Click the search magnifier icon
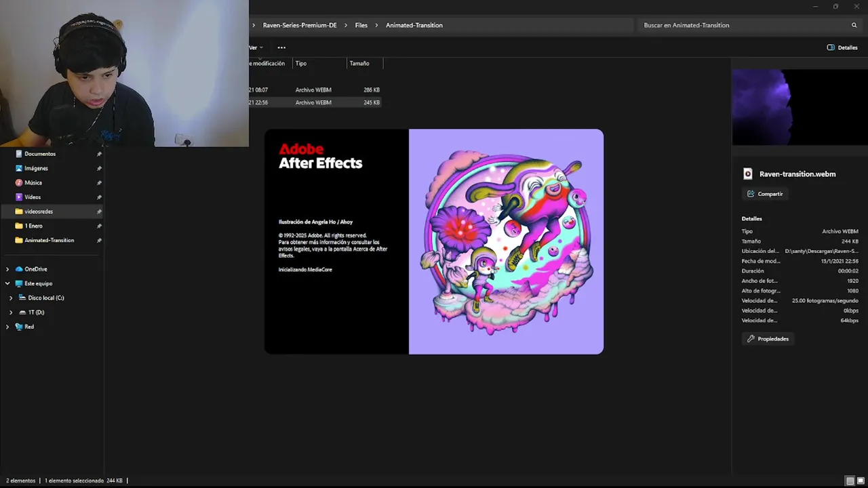The image size is (868, 488). click(x=854, y=25)
